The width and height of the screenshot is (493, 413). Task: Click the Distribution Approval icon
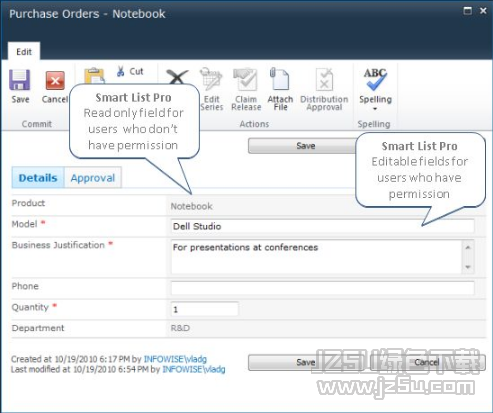tap(324, 79)
